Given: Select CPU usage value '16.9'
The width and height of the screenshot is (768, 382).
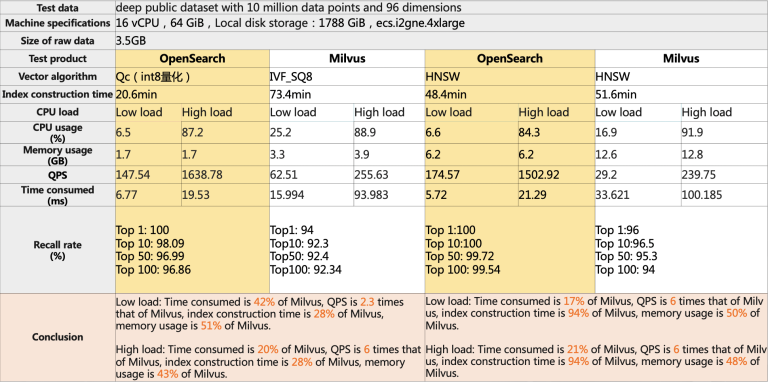Looking at the screenshot, I should [607, 133].
